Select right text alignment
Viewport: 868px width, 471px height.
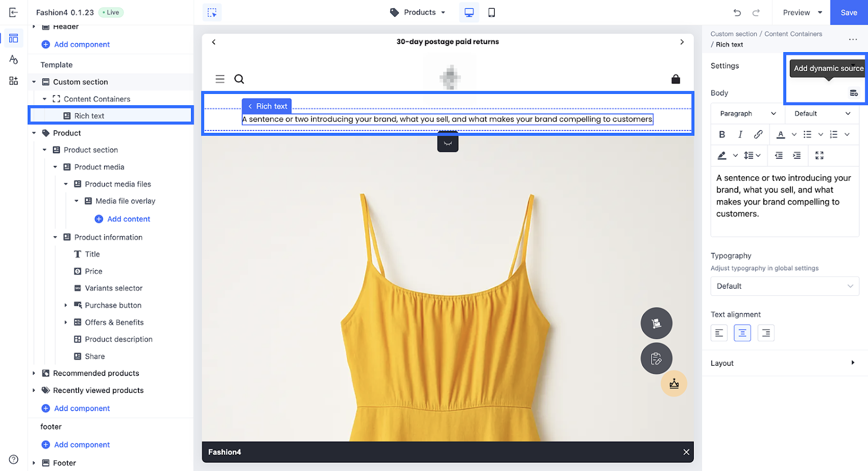tap(765, 333)
